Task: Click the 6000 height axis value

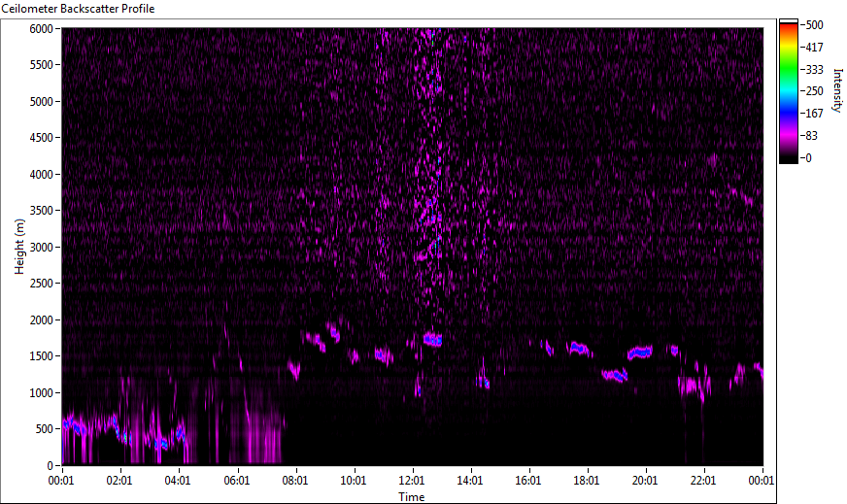Action: pos(42,28)
